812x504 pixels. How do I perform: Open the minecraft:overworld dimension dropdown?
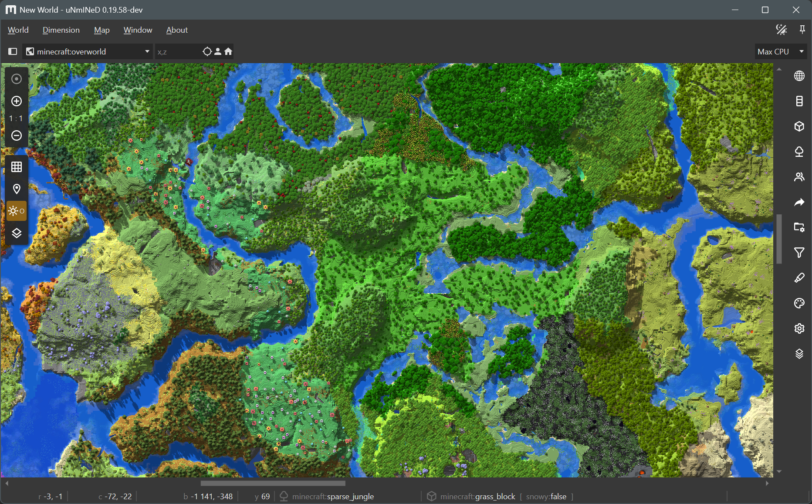click(x=88, y=51)
